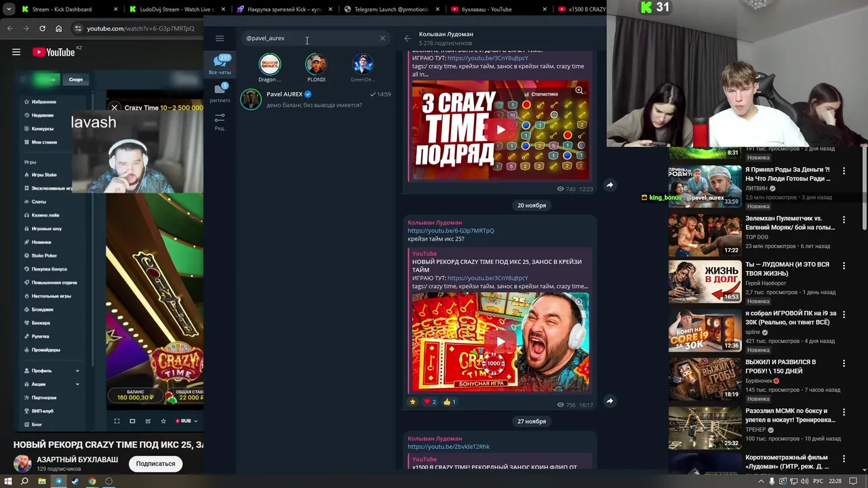This screenshot has height=488, width=868.
Task: Go forward in browser history
Action: [26, 28]
